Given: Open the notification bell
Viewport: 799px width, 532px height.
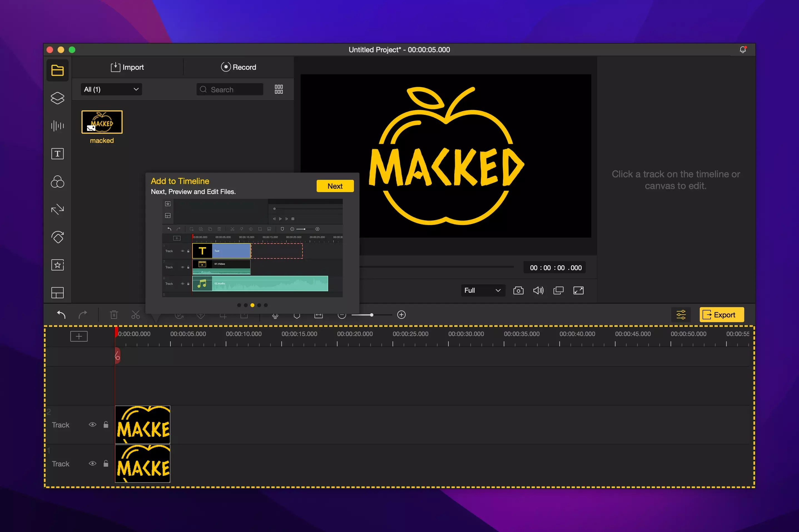Looking at the screenshot, I should tap(743, 50).
